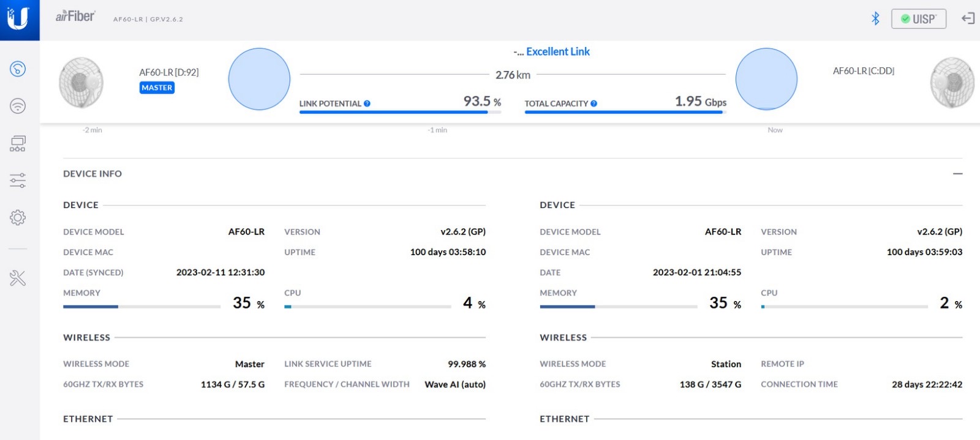Click the master AF60-LR dish thumbnail
This screenshot has width=980, height=440.
[81, 83]
